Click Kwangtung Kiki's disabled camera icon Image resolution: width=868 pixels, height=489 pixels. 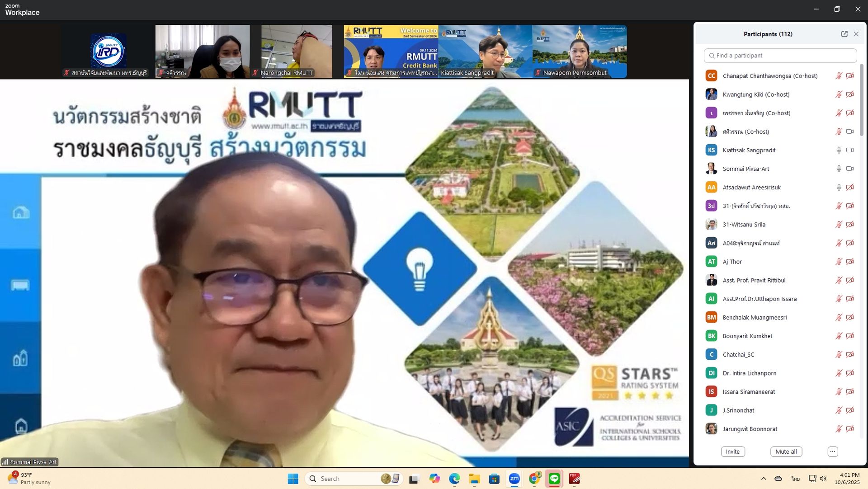(x=850, y=94)
